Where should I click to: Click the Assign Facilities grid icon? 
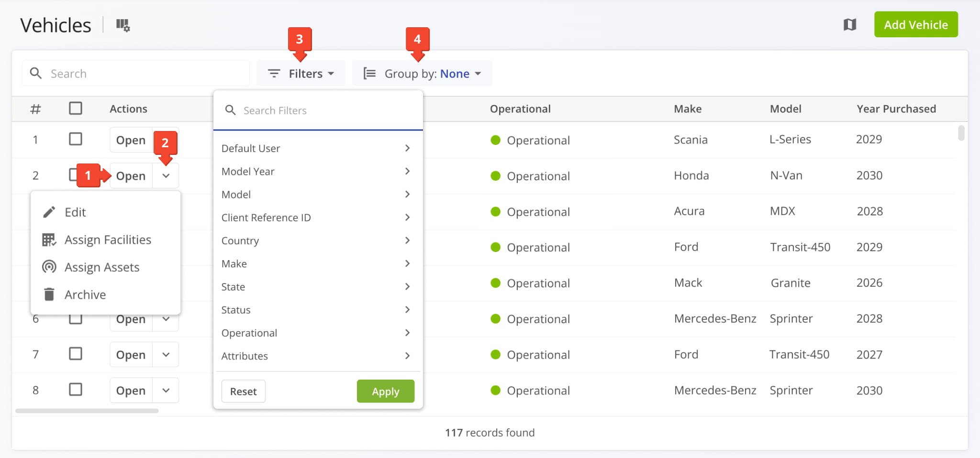(49, 240)
